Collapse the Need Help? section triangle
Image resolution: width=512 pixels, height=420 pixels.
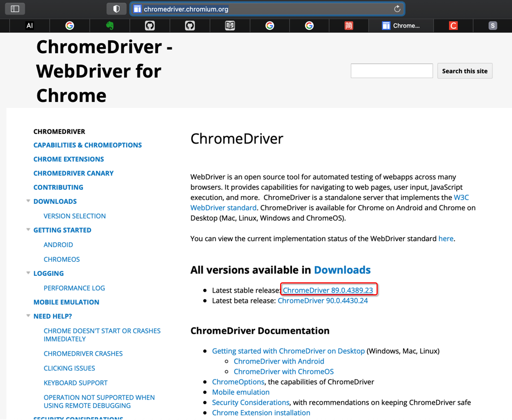pos(28,316)
